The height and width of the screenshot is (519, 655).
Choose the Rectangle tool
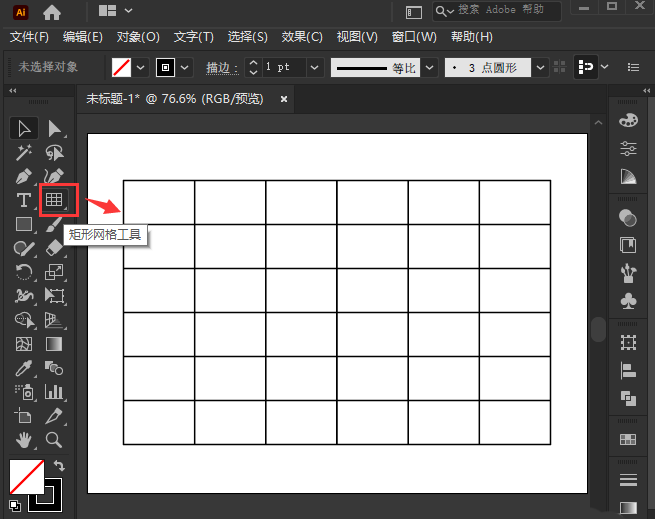coord(24,224)
